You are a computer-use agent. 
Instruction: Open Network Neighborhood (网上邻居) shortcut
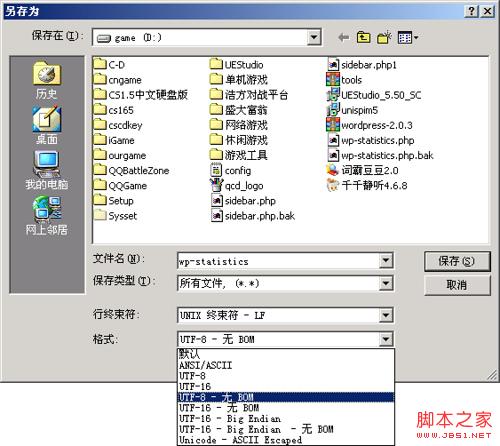click(47, 216)
